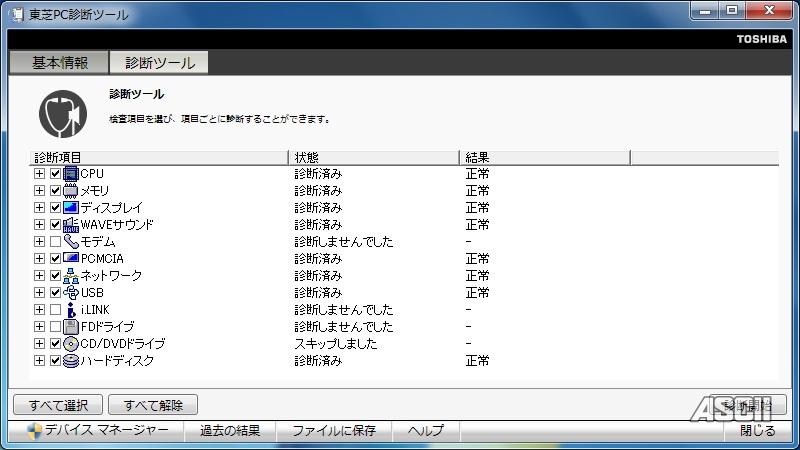800x450 pixels.
Task: Click 診断しませんでした in the モデム row
Action: pyautogui.click(x=343, y=242)
